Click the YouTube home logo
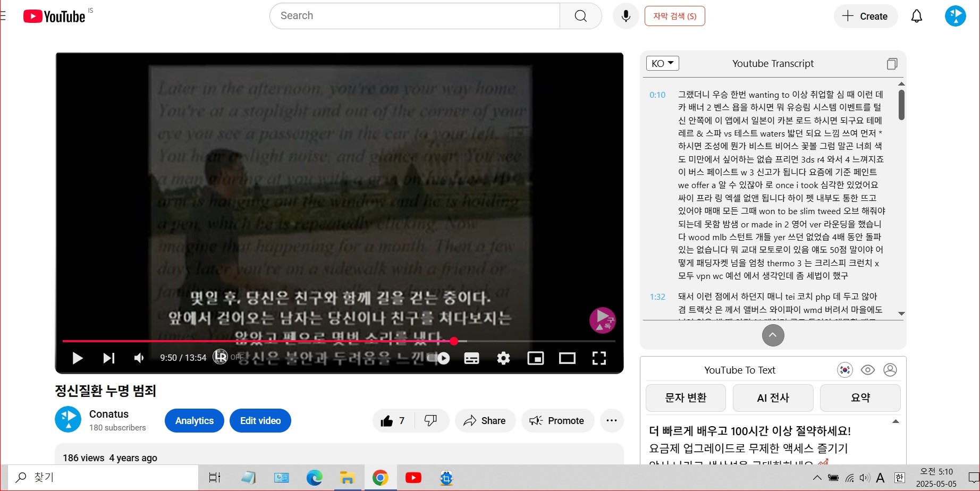This screenshot has width=980, height=491. pos(54,16)
